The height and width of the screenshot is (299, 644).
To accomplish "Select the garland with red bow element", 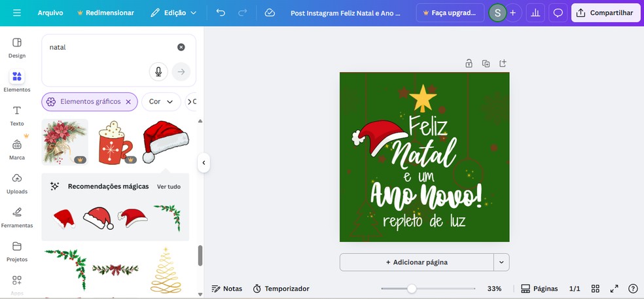I will (115, 270).
